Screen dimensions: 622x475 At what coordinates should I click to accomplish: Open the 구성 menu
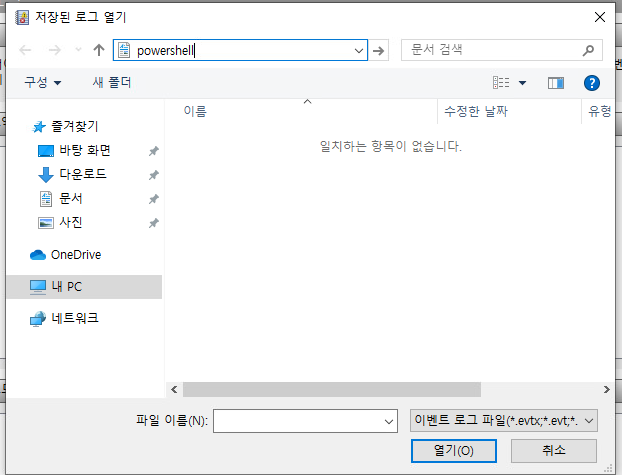click(43, 82)
